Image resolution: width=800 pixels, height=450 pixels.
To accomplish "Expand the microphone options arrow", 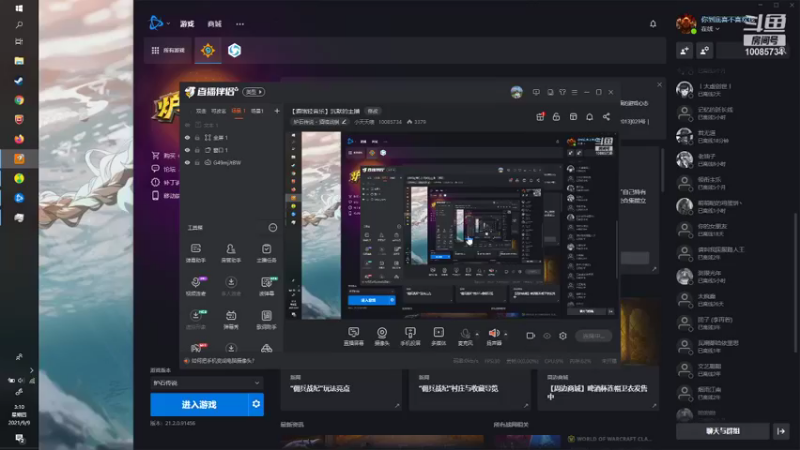I will coord(477,335).
